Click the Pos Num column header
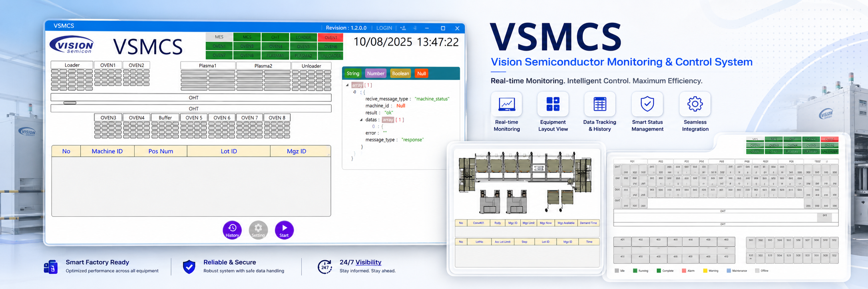The height and width of the screenshot is (289, 868). tap(161, 151)
